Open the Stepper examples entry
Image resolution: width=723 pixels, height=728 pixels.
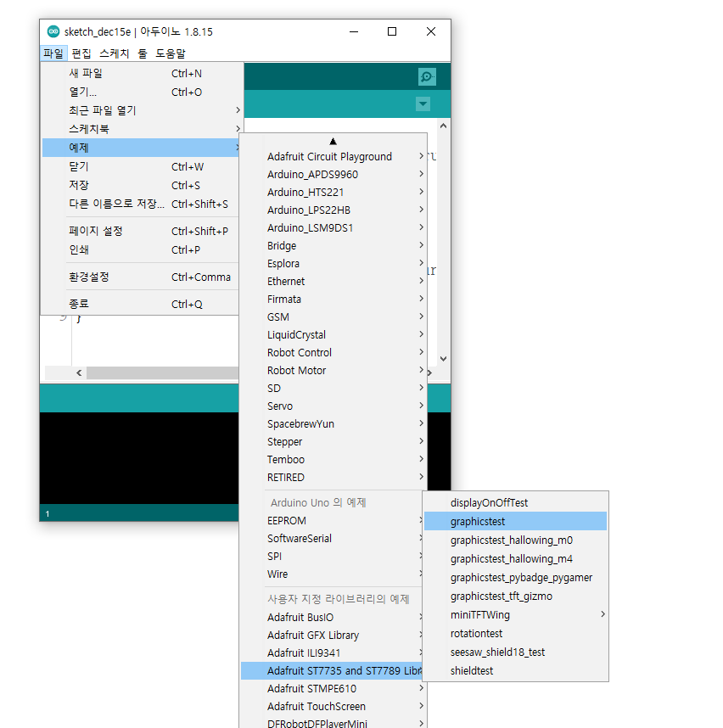coord(333,441)
